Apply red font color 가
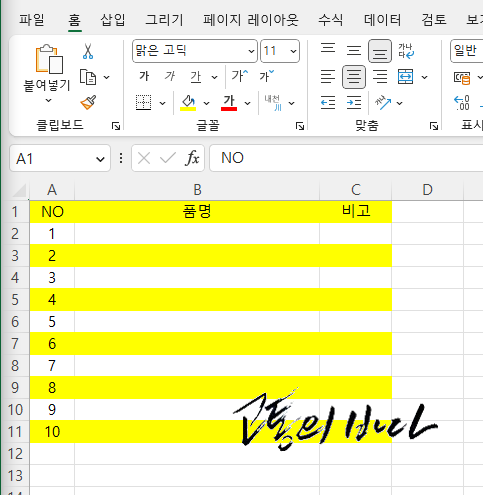The width and height of the screenshot is (483, 495). 229,103
